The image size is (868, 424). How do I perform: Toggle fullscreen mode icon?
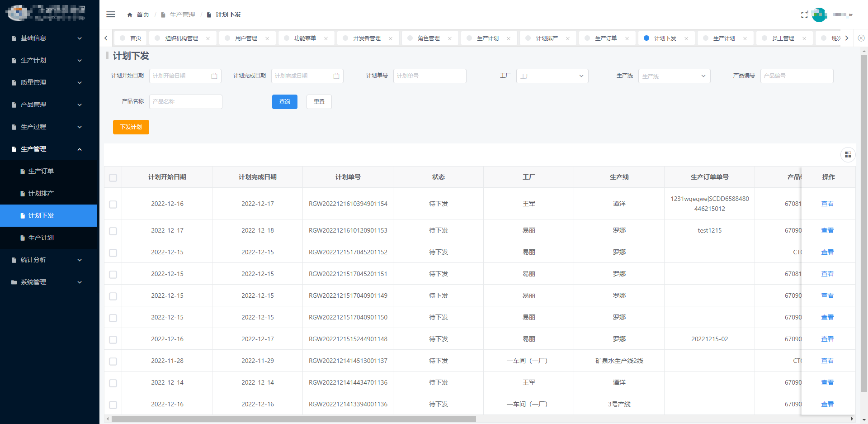(804, 15)
